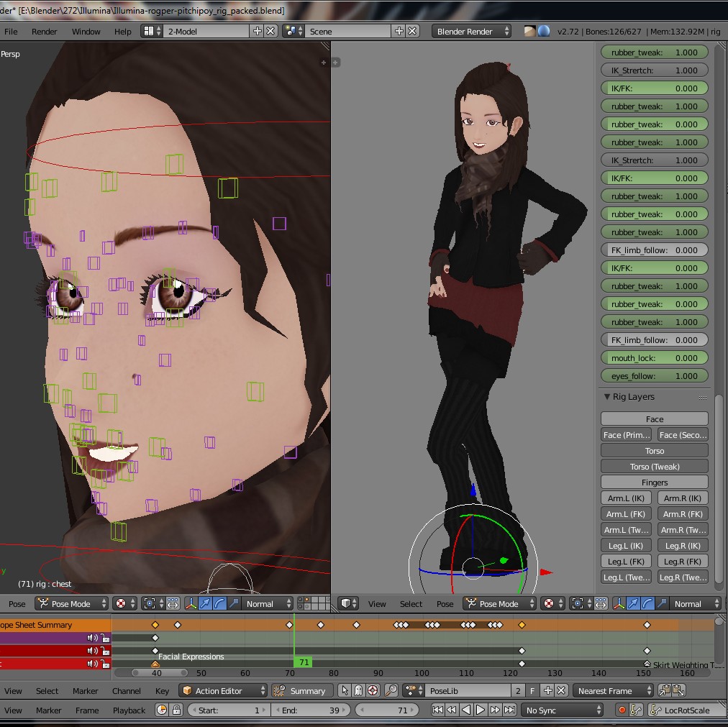
Task: Show the Face rig layer
Action: 653,418
